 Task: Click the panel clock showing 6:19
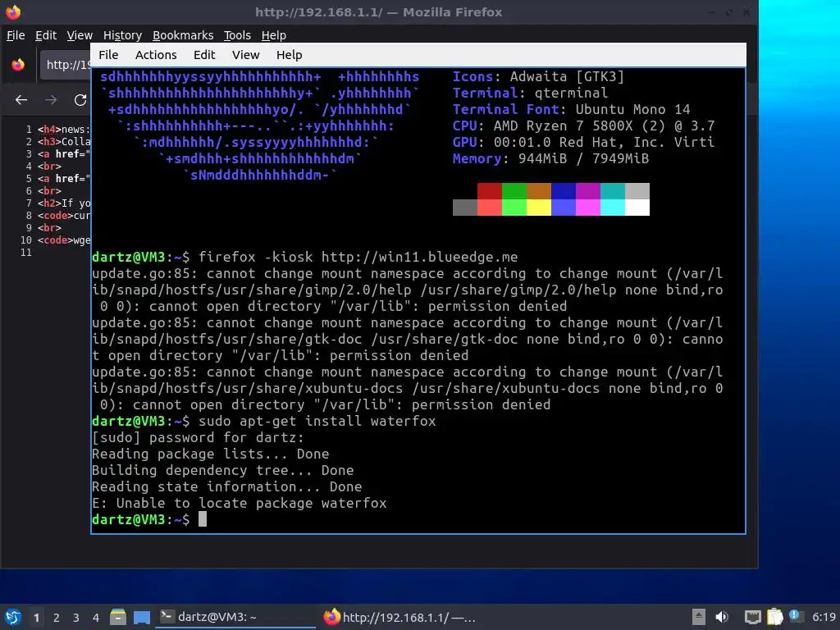point(824,617)
